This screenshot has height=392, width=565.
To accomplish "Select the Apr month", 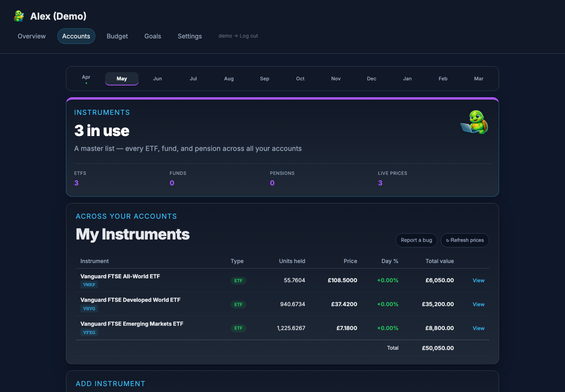I will 86,78.
